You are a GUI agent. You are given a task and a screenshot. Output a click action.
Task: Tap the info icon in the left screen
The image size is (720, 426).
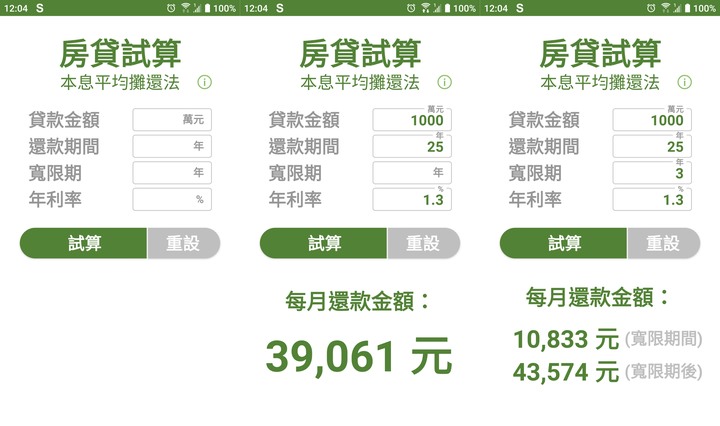(x=204, y=82)
